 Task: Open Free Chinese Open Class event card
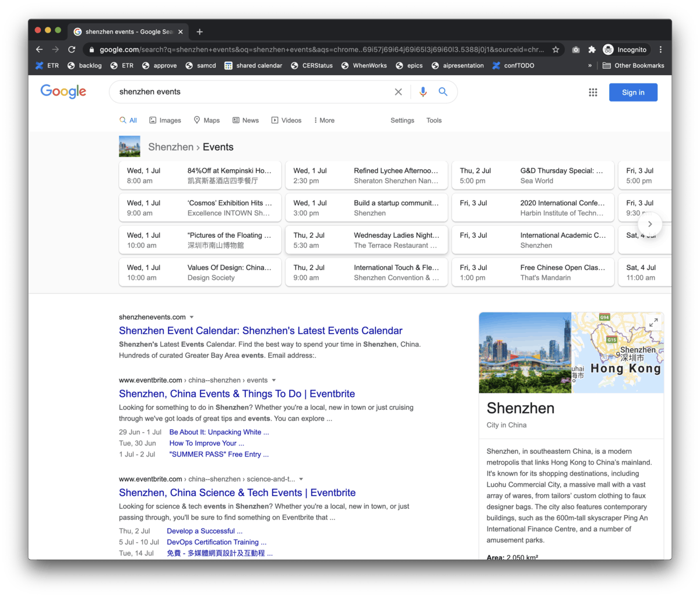click(x=533, y=272)
